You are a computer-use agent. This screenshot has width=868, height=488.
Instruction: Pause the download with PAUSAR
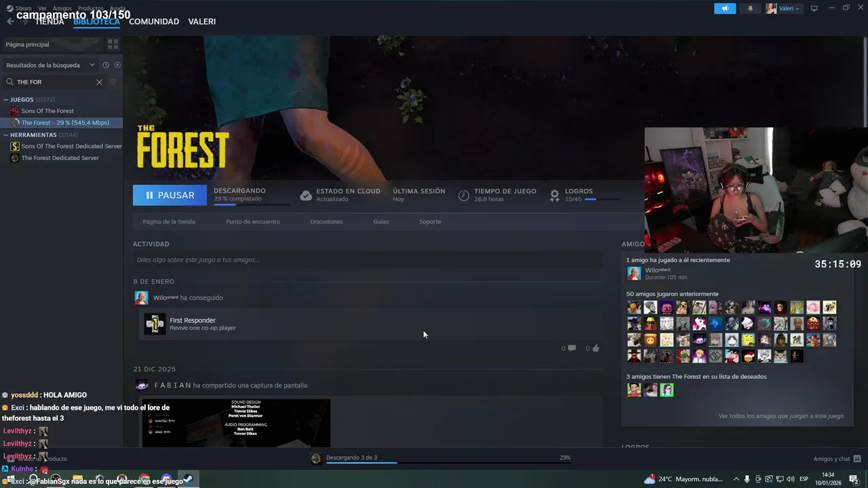pos(170,195)
